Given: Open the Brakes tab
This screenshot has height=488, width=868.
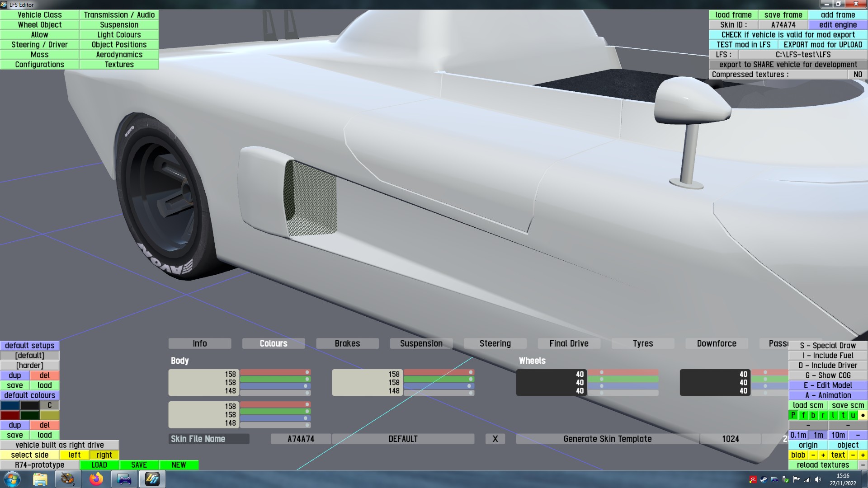Looking at the screenshot, I should 347,343.
